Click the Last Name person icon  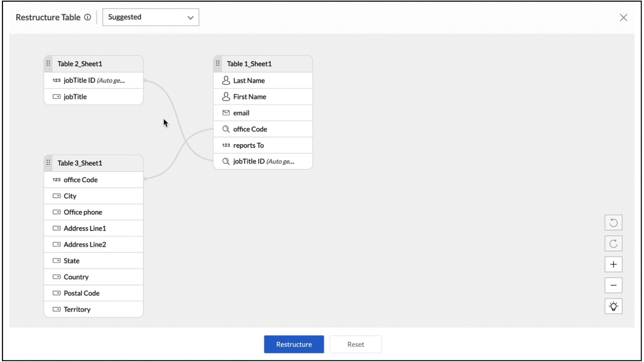226,80
